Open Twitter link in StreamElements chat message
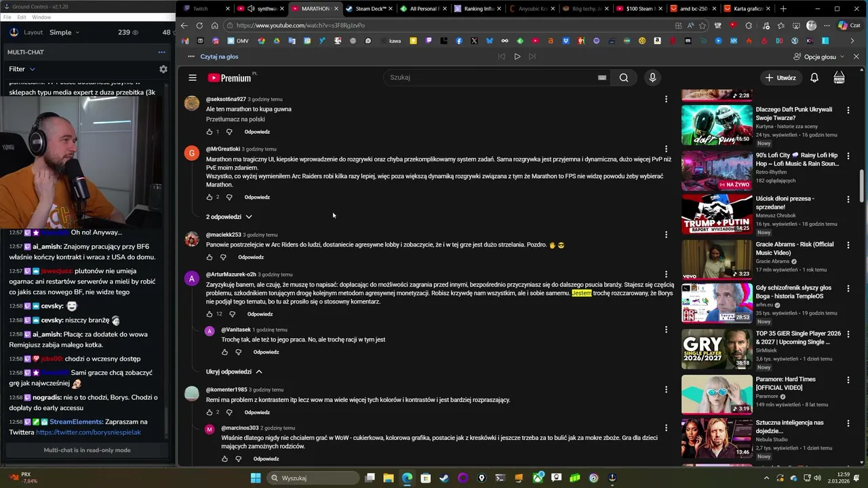868x488 pixels. coord(88,432)
